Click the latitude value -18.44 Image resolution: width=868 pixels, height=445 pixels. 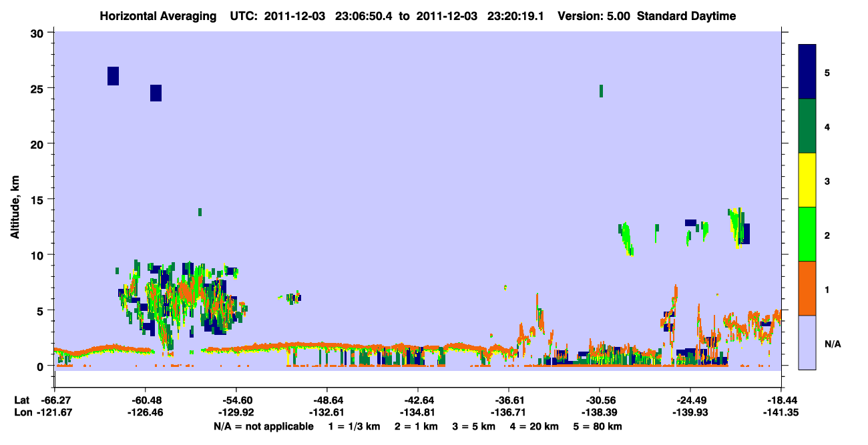(781, 400)
